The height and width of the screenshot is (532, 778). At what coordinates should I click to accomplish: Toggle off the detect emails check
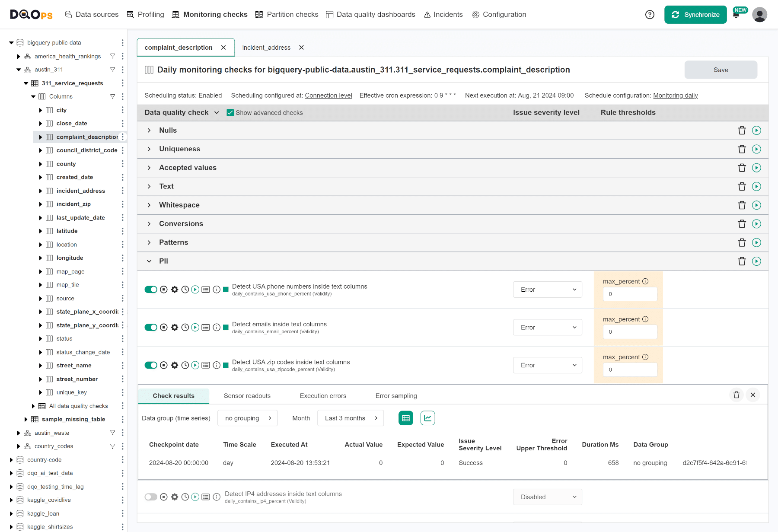151,328
